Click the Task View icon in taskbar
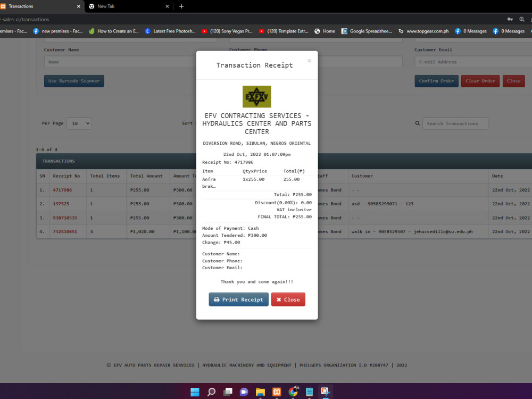 (x=228, y=392)
